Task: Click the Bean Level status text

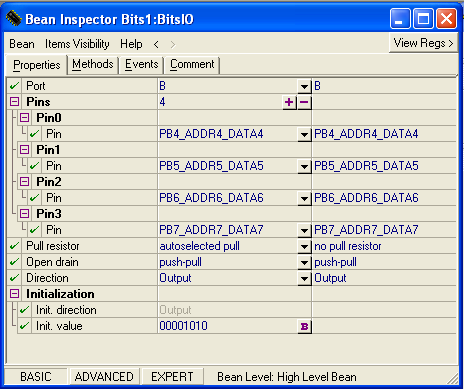Action: click(287, 377)
